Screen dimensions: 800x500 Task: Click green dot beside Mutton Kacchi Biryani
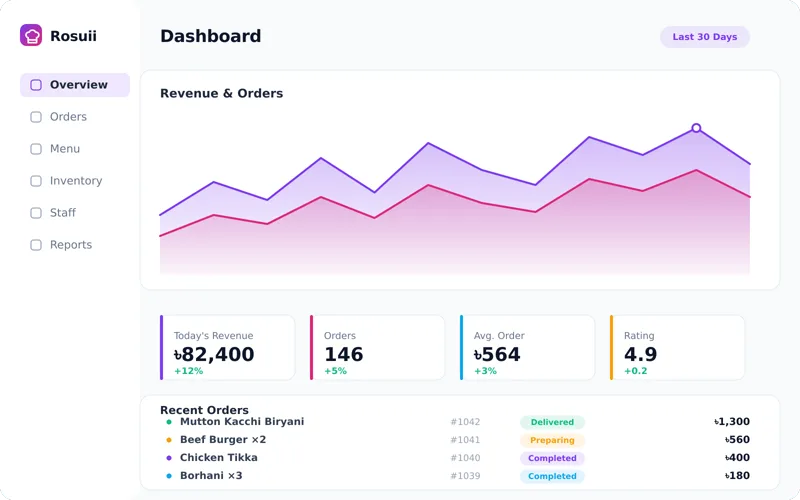pyautogui.click(x=169, y=422)
